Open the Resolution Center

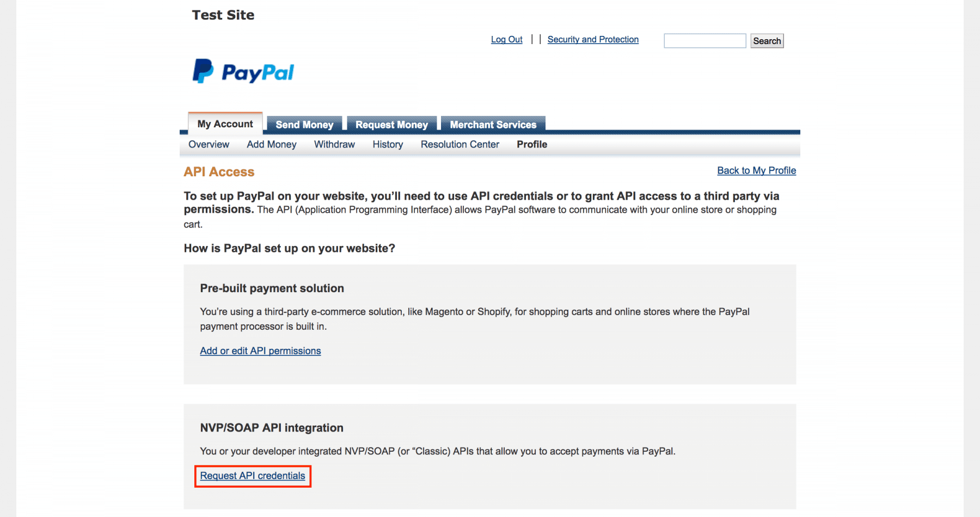[460, 144]
